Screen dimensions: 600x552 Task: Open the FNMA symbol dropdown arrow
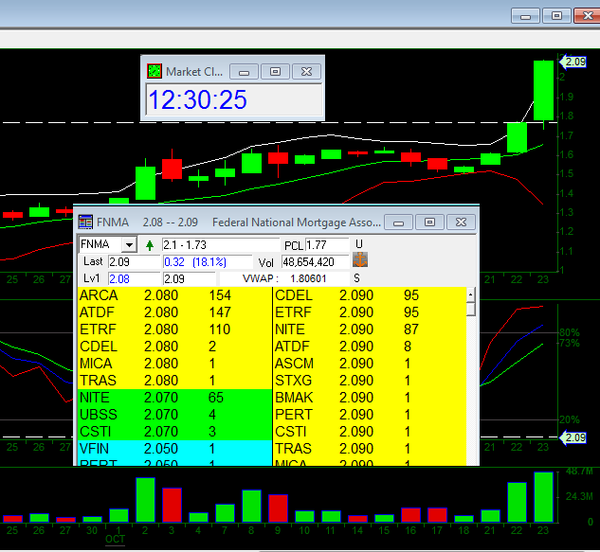point(128,245)
